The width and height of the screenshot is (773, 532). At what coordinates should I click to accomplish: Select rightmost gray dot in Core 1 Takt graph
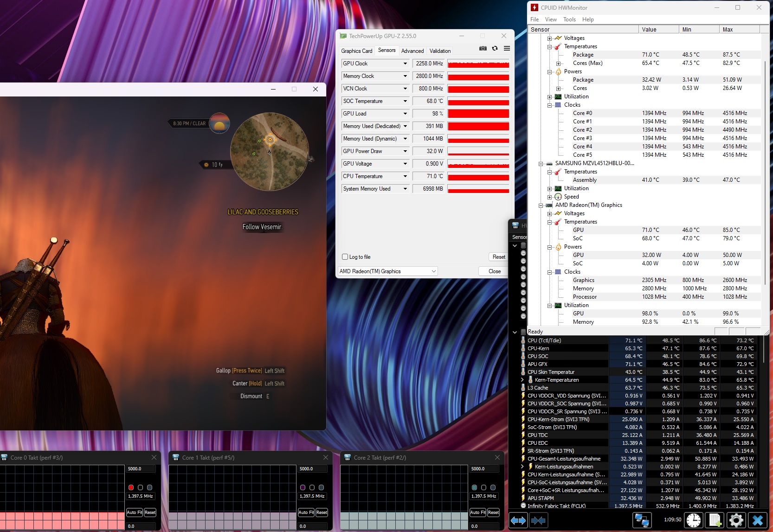point(321,487)
